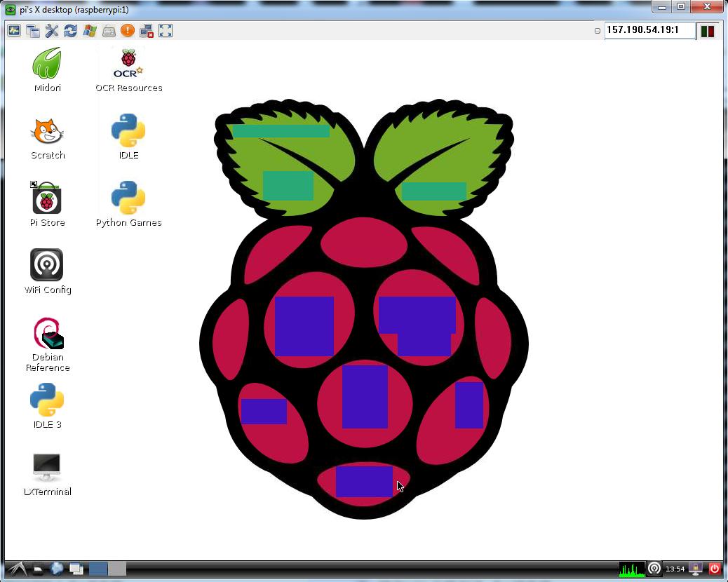This screenshot has height=582, width=728.
Task: Click the VNC overlapping windows toolbar icon
Action: pos(33,31)
